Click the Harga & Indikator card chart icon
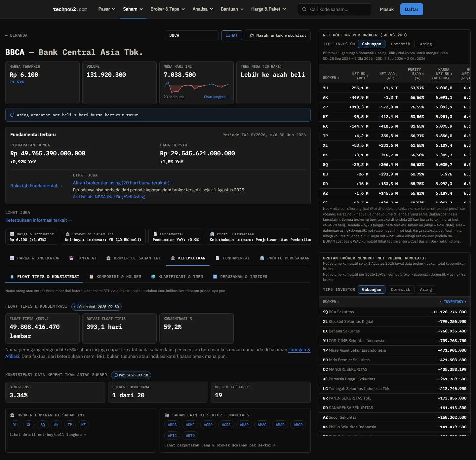Screen dimensions: 476x460 pyautogui.click(x=12, y=234)
